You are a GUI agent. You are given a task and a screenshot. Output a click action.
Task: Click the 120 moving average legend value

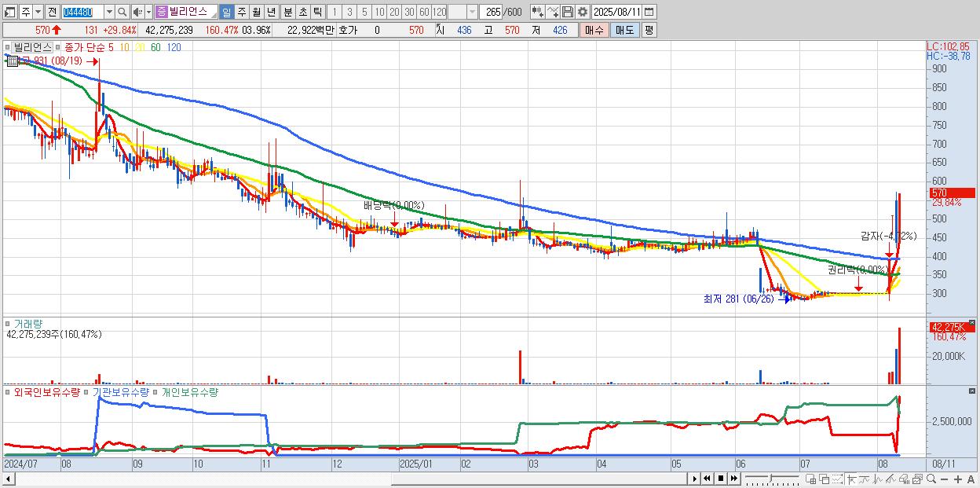click(x=174, y=47)
